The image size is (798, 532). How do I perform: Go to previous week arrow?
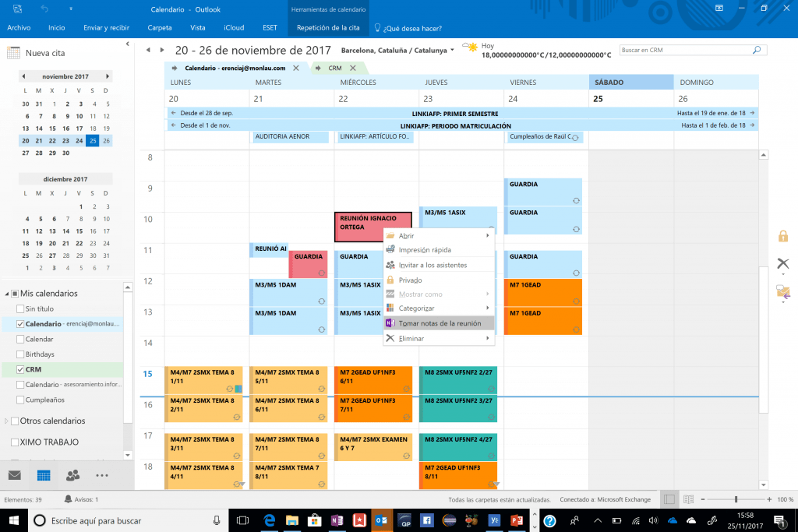pyautogui.click(x=148, y=50)
